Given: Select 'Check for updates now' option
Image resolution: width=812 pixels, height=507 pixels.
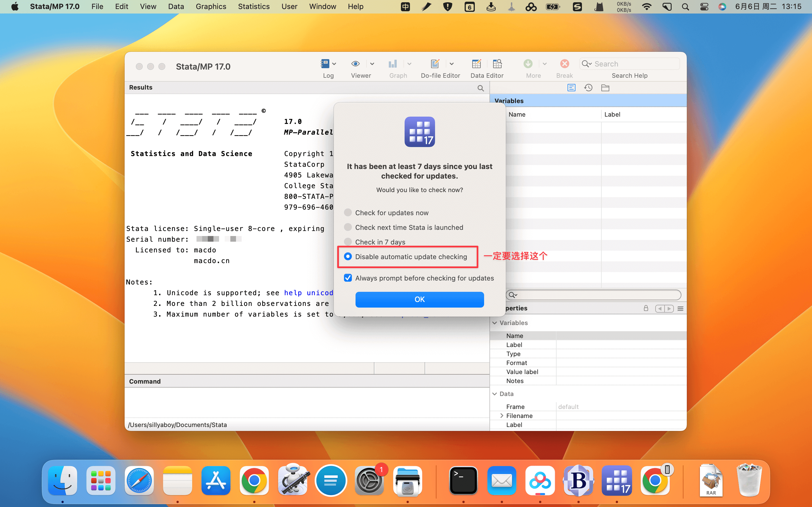Looking at the screenshot, I should pos(348,213).
